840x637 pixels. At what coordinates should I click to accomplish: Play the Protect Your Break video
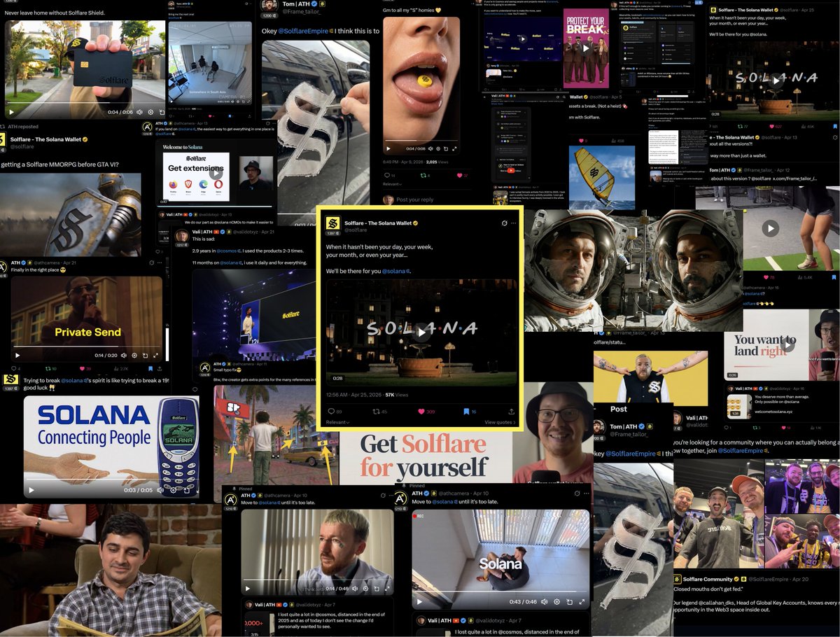pos(585,48)
